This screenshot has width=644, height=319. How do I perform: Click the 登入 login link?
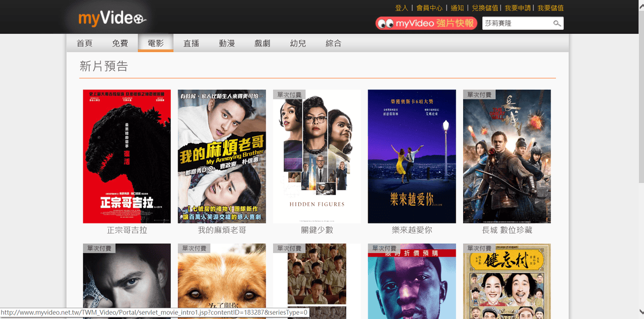tap(401, 8)
